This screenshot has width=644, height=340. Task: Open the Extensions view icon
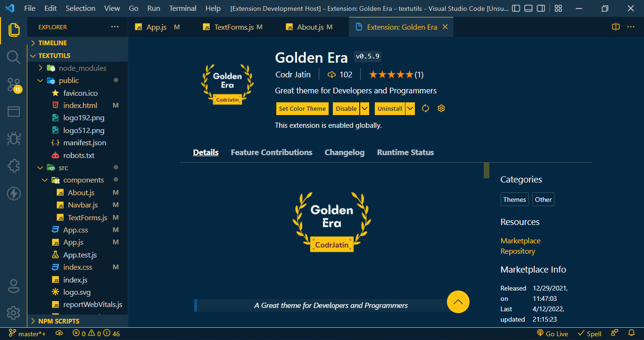14,166
